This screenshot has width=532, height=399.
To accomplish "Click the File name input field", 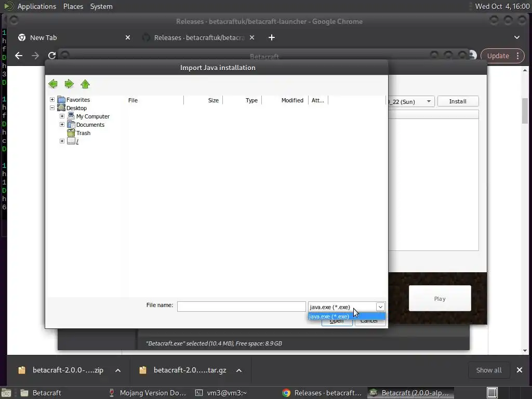I will point(241,307).
